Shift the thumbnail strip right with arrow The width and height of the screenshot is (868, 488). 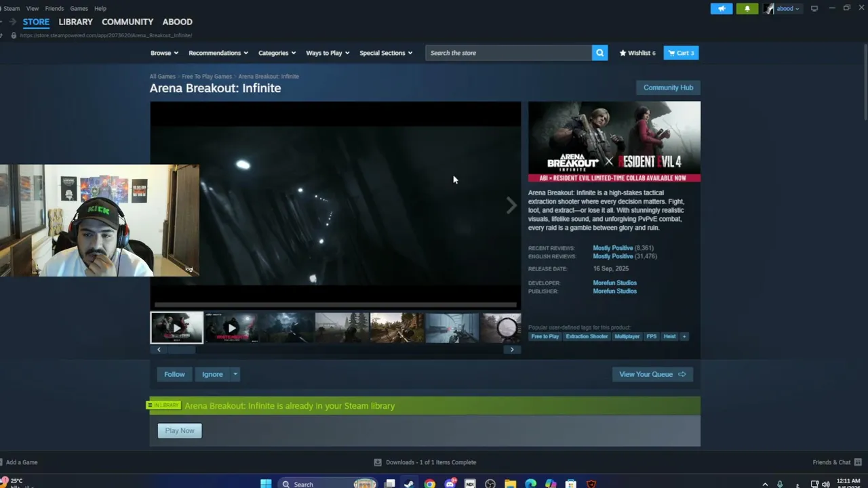tap(512, 350)
